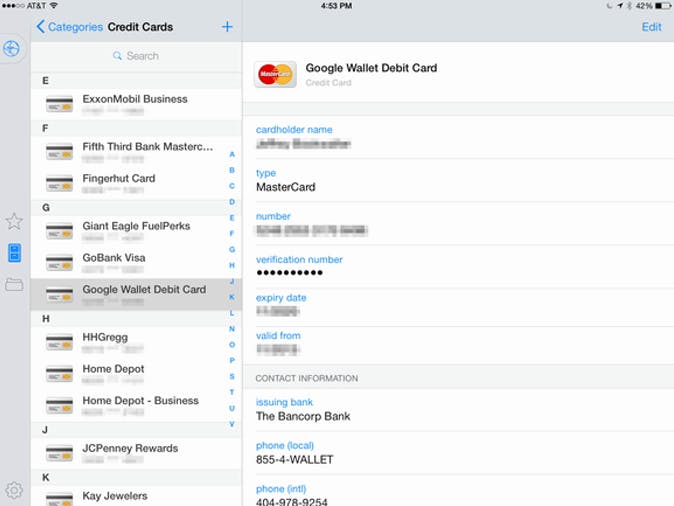Tap the battery indicator in status bar
This screenshot has width=674, height=506.
pyautogui.click(x=662, y=6)
